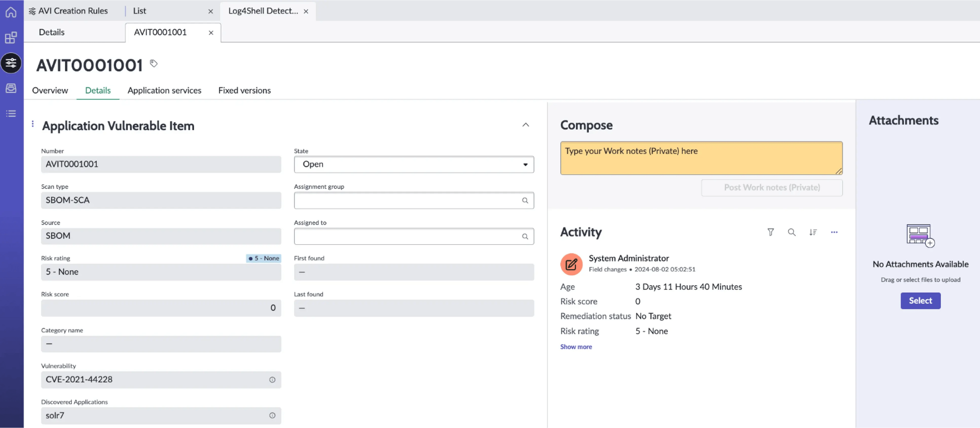This screenshot has width=980, height=428.
Task: Expand the Assignment group search field
Action: (524, 200)
